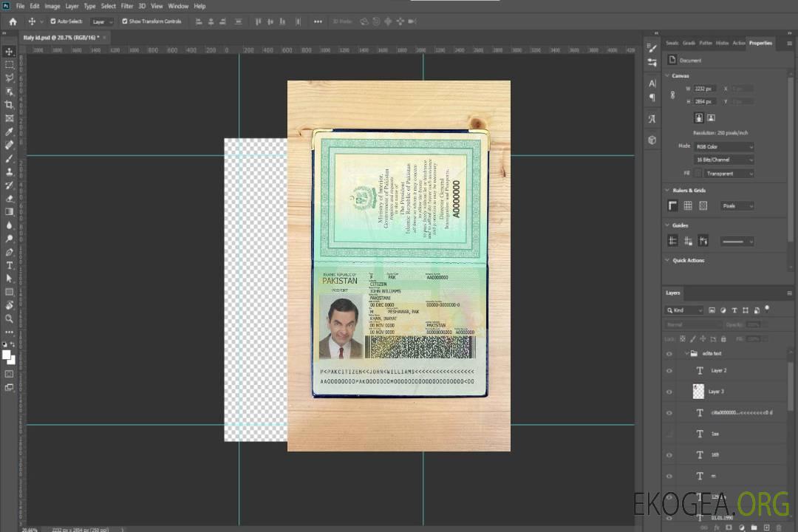The image size is (798, 532).
Task: Select the Gradient tool
Action: (9, 212)
